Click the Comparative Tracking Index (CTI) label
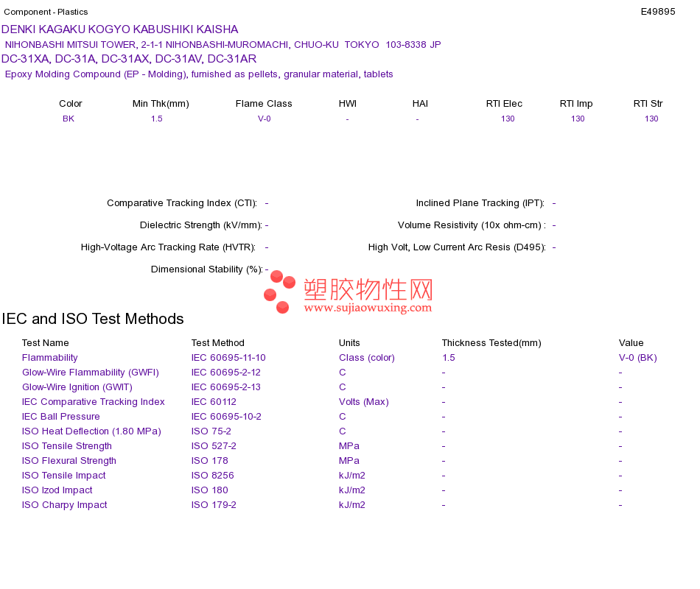This screenshot has height=589, width=700. (182, 203)
